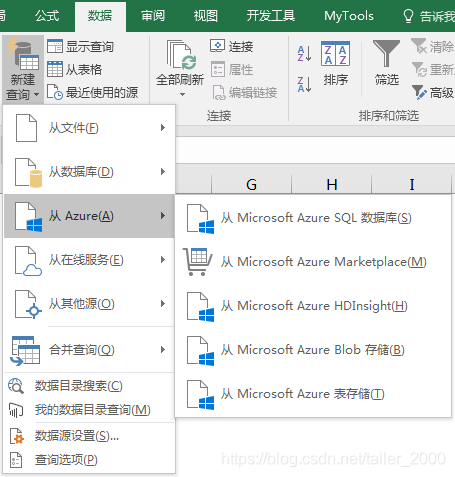Click the 从在线服务 cloud document icon
This screenshot has height=477, width=455.
coord(28,261)
